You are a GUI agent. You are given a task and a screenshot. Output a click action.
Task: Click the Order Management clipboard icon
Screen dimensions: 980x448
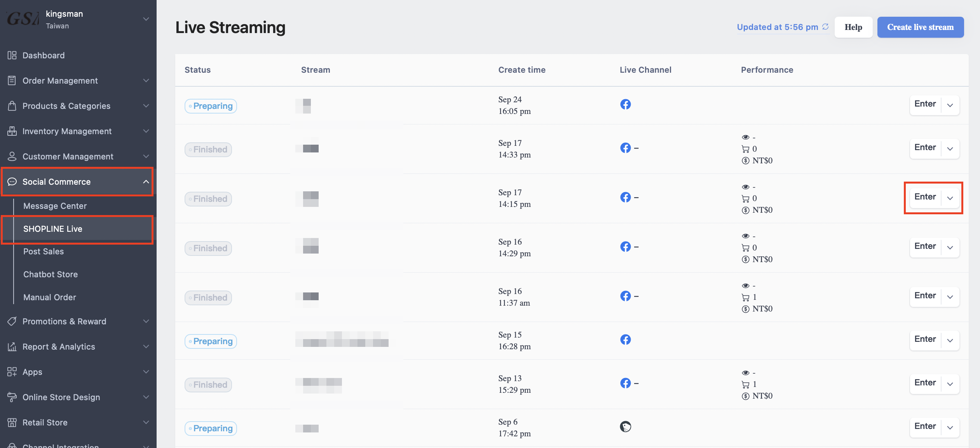(x=12, y=80)
